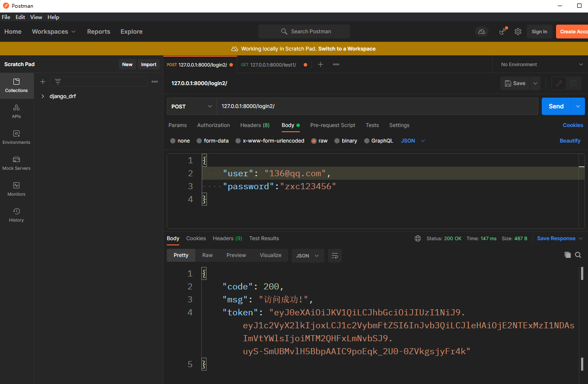This screenshot has height=384, width=588.
Task: Search the response with magnifier icon
Action: pos(578,255)
